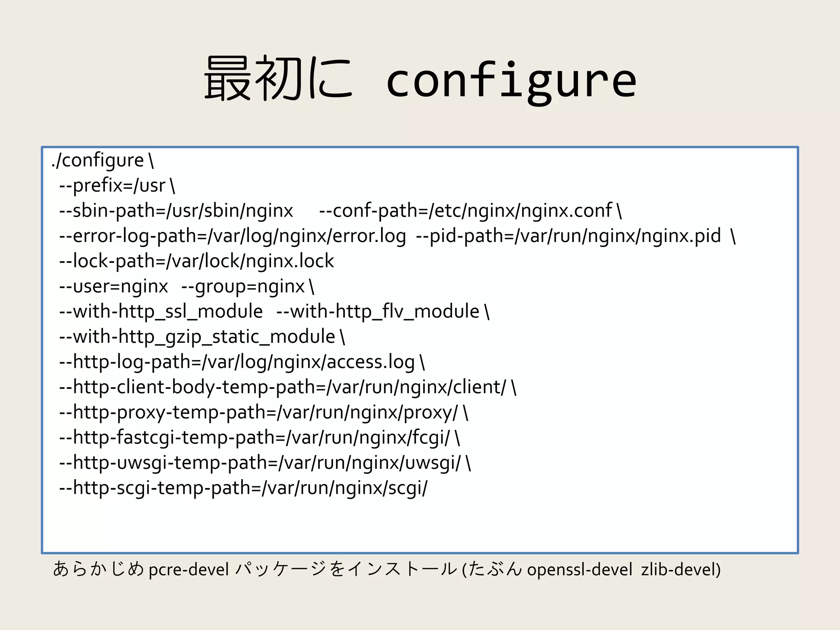840x630 pixels.
Task: Select the './configure \' line
Action: 103,160
